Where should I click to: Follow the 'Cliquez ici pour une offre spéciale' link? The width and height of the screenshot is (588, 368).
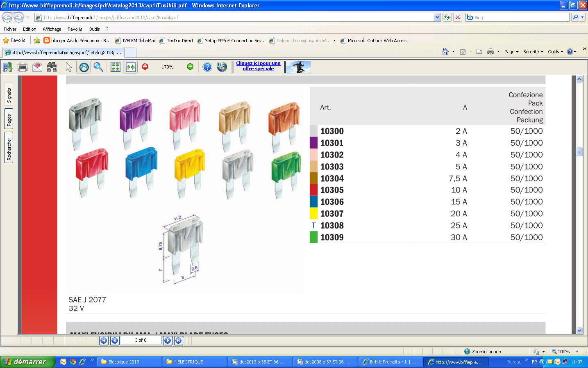point(258,66)
